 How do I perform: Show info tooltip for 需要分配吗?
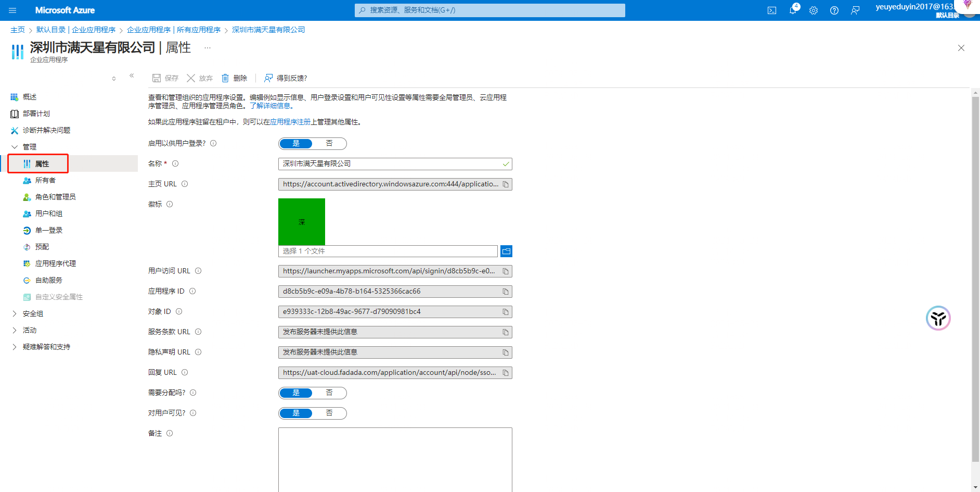193,393
